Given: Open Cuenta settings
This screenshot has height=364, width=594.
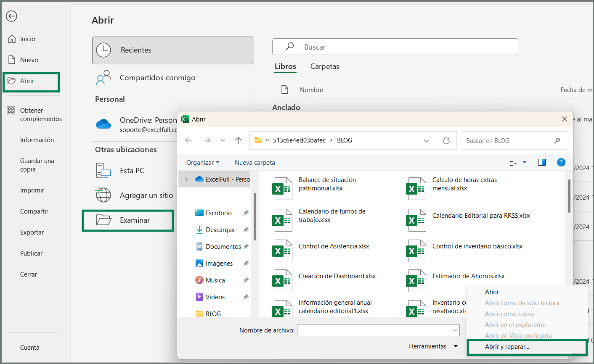Looking at the screenshot, I should 30,348.
